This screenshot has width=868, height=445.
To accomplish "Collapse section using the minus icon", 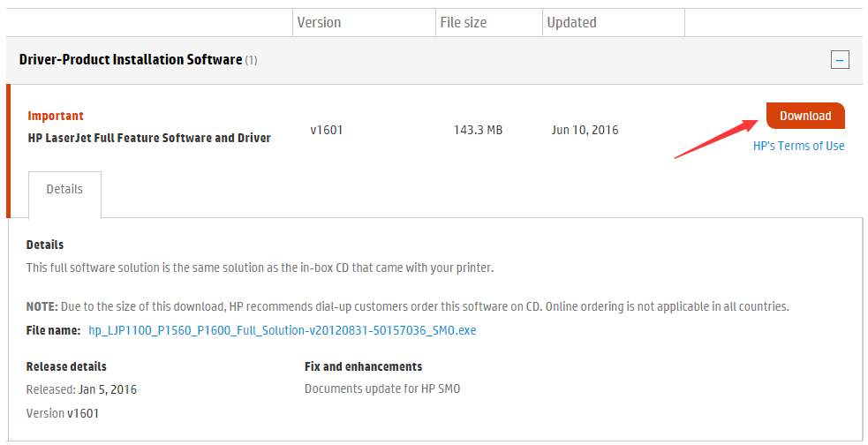I will click(x=840, y=60).
